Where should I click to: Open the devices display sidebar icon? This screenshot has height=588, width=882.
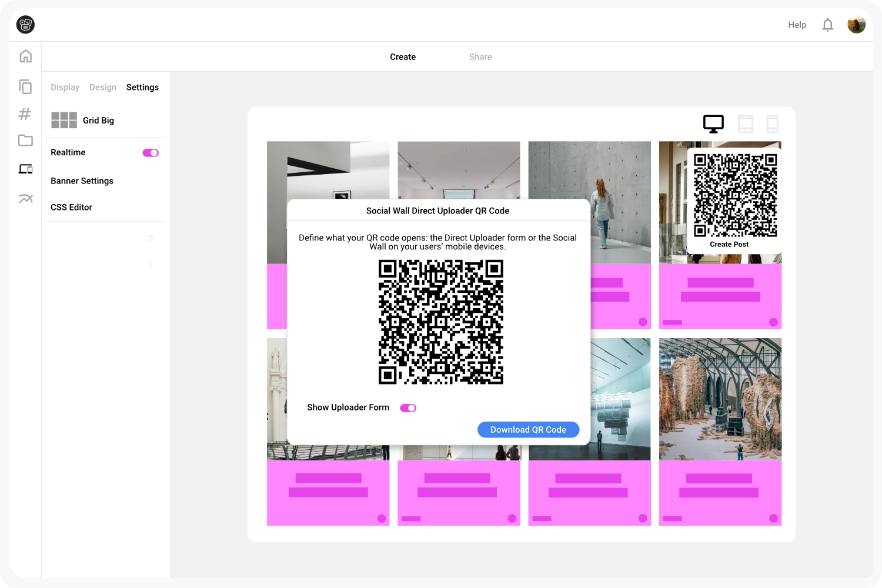[x=25, y=169]
